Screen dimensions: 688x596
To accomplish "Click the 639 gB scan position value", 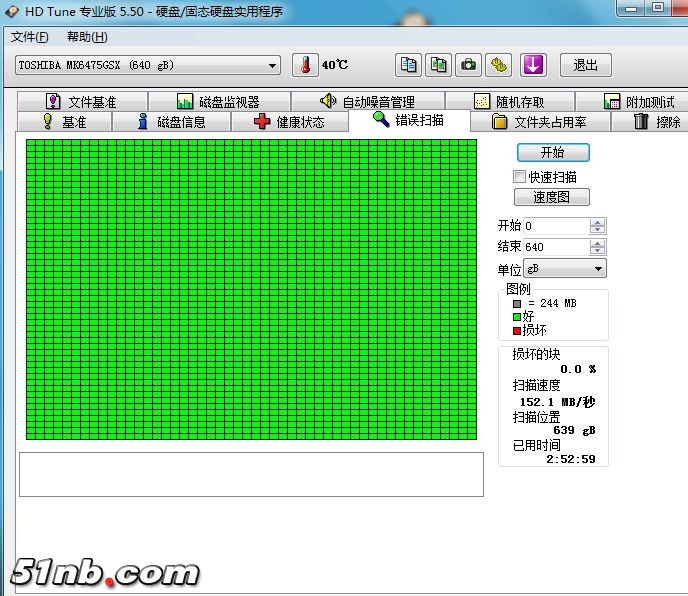I will [x=574, y=430].
